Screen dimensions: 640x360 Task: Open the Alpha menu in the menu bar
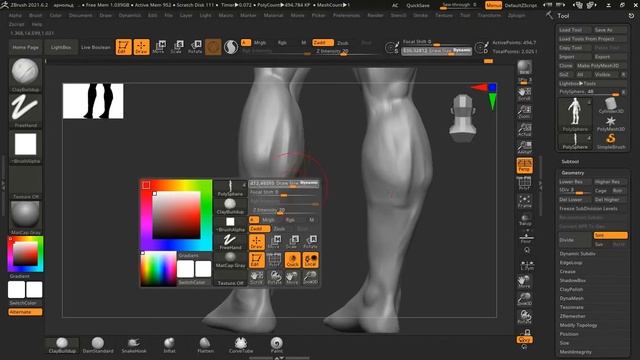click(x=15, y=15)
